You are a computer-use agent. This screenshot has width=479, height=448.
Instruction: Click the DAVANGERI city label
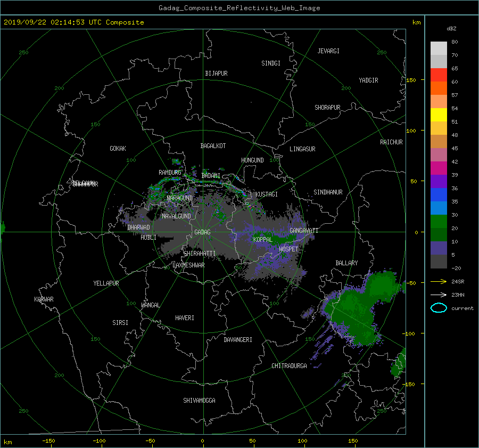point(238,340)
